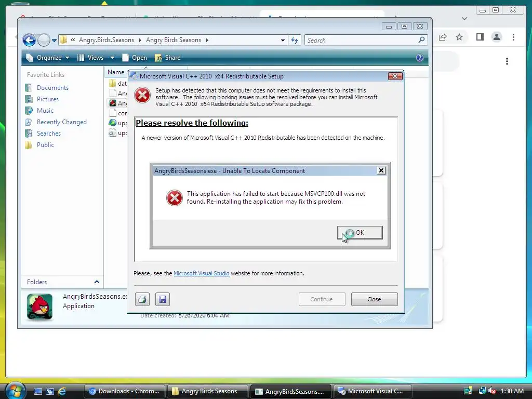Toggle Chrome's side panel icon
This screenshot has height=399, width=532.
coord(480,37)
